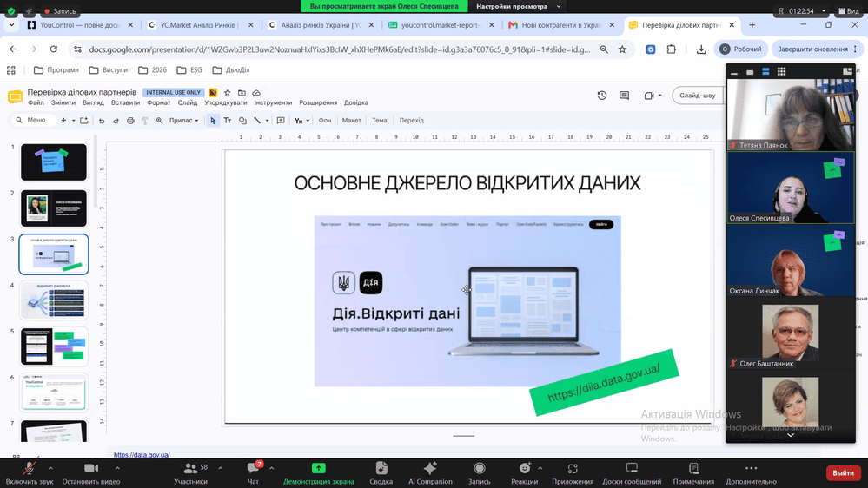The image size is (868, 488).
Task: Click Тема theme button
Action: [380, 120]
